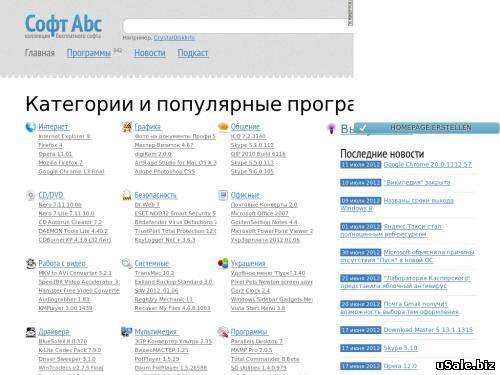The image size is (500, 375).
Task: Open the Microsoft Office 2007 link
Action: pos(260,213)
